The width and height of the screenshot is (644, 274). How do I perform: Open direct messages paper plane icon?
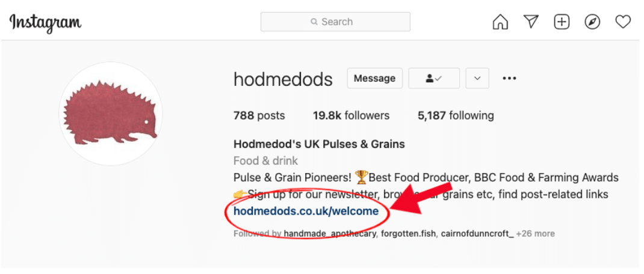531,21
